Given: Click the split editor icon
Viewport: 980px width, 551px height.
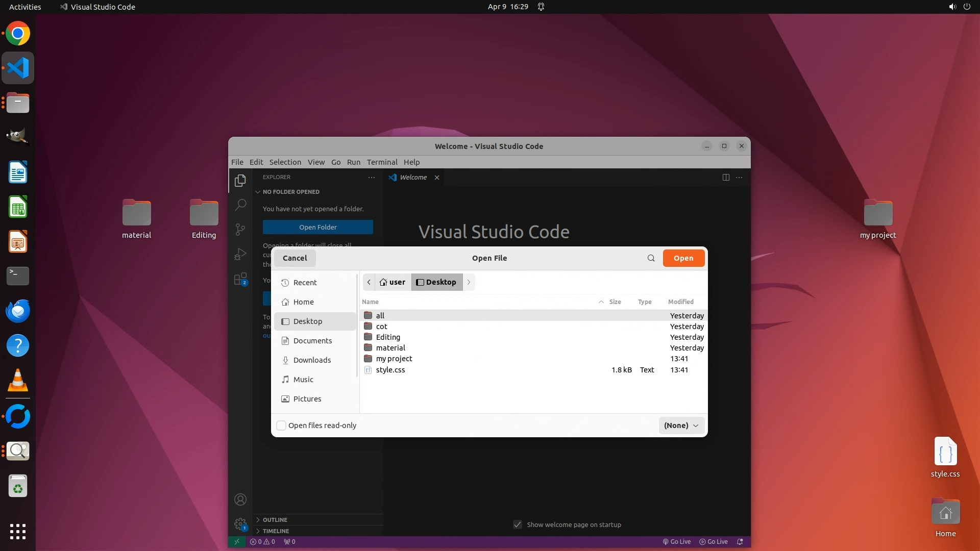Looking at the screenshot, I should pos(726,177).
